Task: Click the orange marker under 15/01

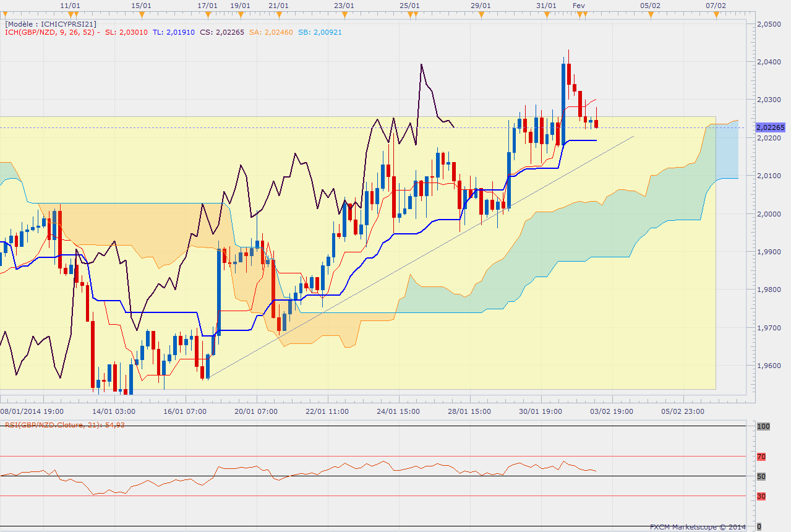Action: (x=142, y=14)
